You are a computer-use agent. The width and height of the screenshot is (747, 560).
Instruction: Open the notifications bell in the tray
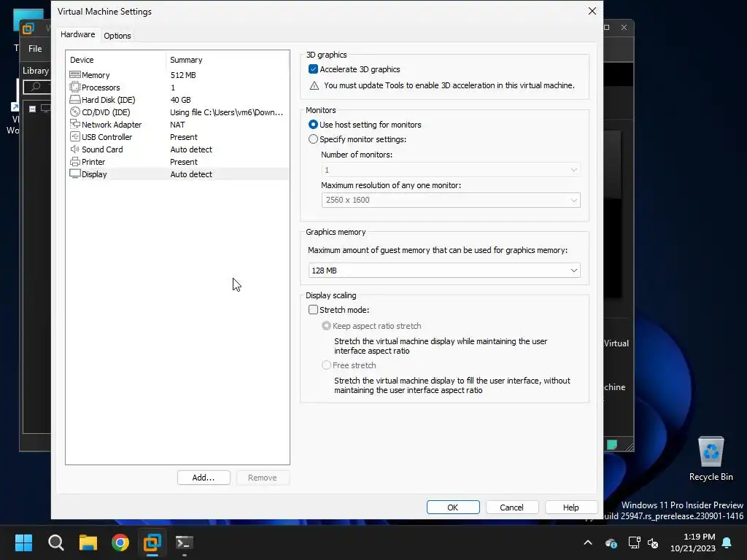[x=727, y=542]
